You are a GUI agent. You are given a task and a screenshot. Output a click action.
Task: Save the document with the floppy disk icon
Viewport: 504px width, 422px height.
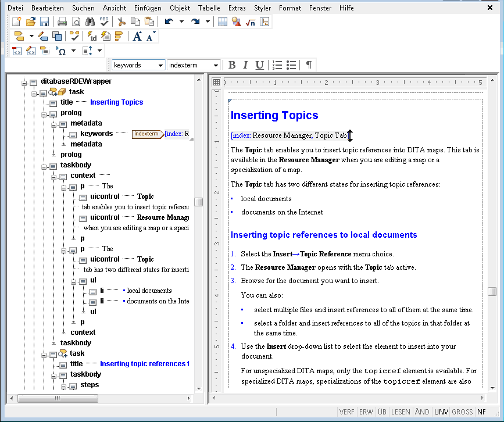44,22
